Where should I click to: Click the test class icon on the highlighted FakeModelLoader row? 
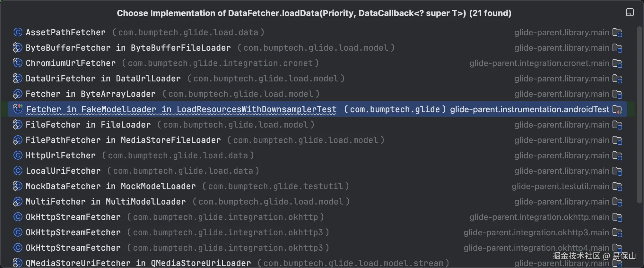pyautogui.click(x=18, y=109)
